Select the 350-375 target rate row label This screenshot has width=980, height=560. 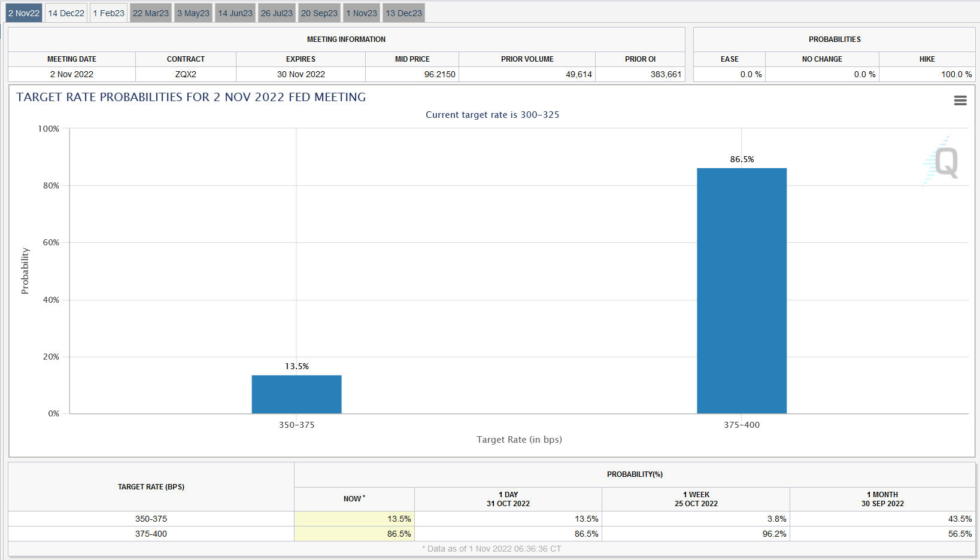point(151,519)
